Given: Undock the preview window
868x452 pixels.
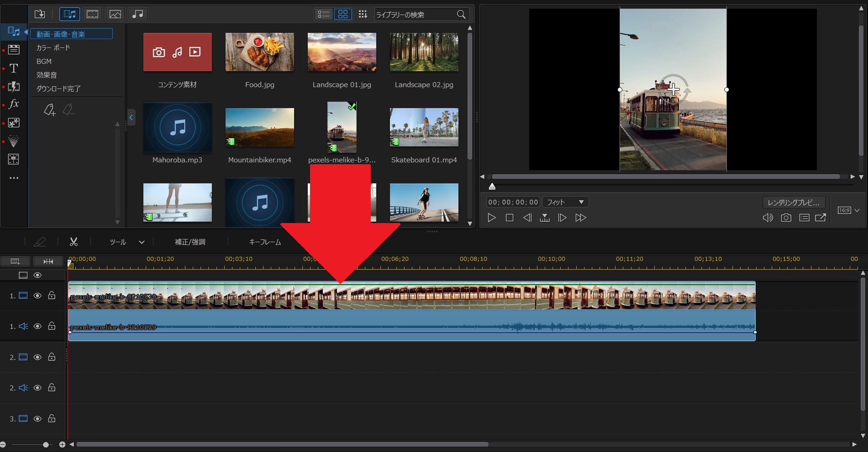Looking at the screenshot, I should tap(821, 218).
